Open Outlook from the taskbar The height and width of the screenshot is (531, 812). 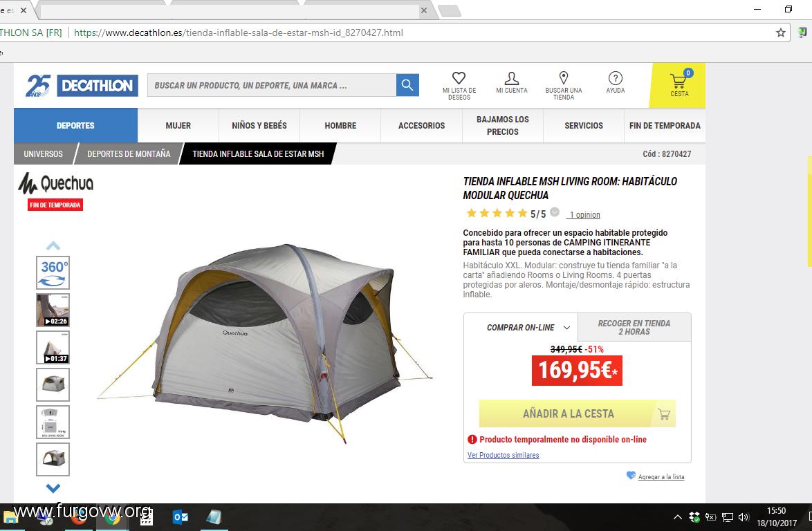181,516
